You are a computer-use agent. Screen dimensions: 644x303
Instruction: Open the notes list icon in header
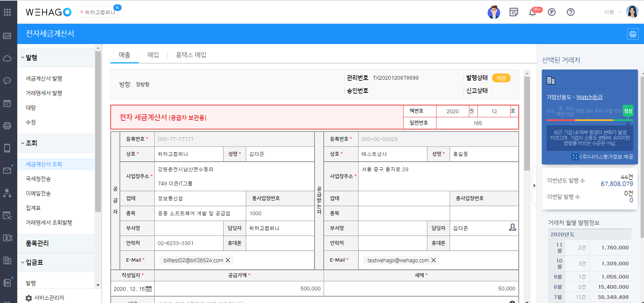point(514,12)
